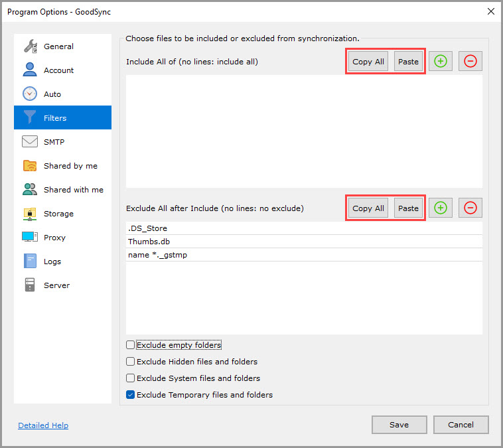This screenshot has width=503, height=448.
Task: Click the SMTP envelope icon
Action: [30, 141]
